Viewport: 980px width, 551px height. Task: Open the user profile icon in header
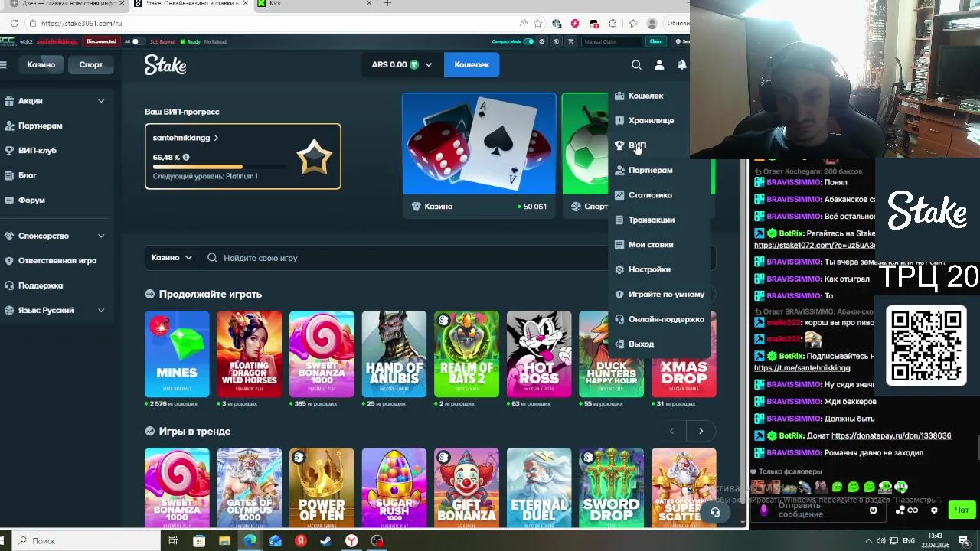(659, 65)
